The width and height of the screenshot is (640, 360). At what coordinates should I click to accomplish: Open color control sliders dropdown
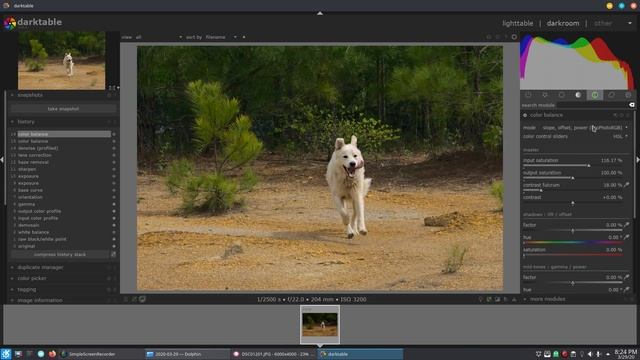pos(576,136)
